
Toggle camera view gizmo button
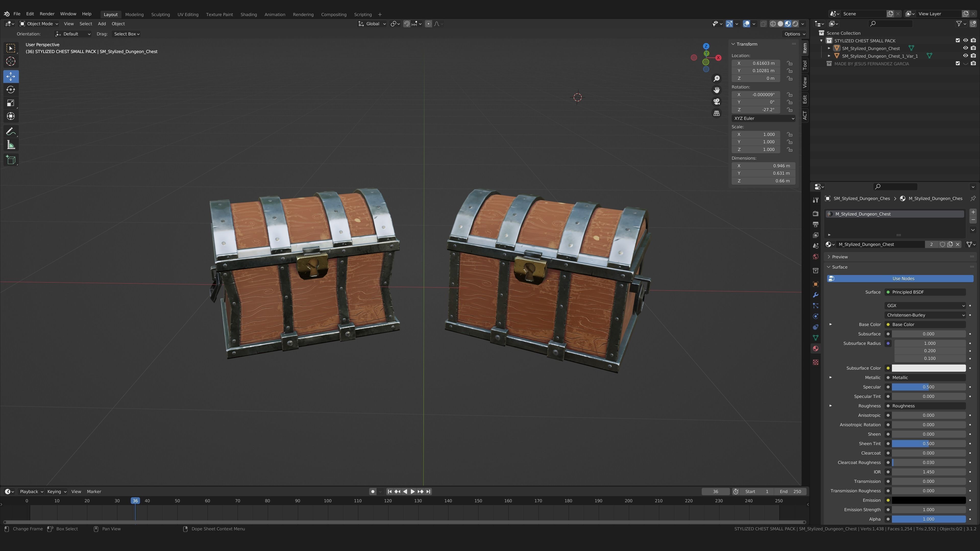[x=716, y=102]
